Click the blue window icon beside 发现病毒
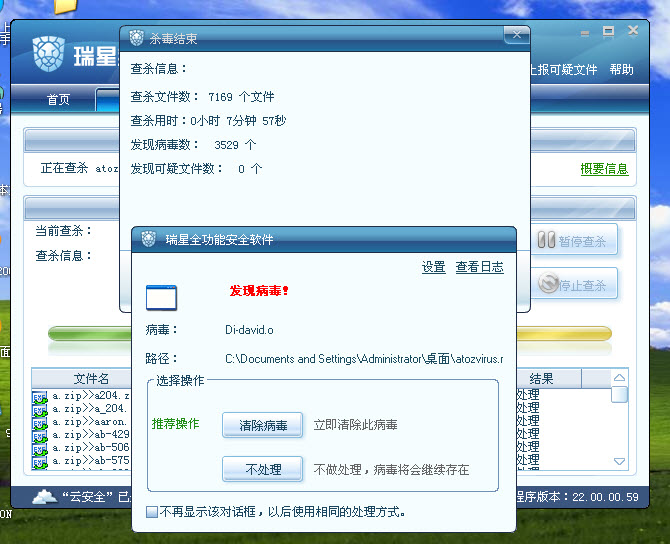The height and width of the screenshot is (544, 670). click(161, 297)
